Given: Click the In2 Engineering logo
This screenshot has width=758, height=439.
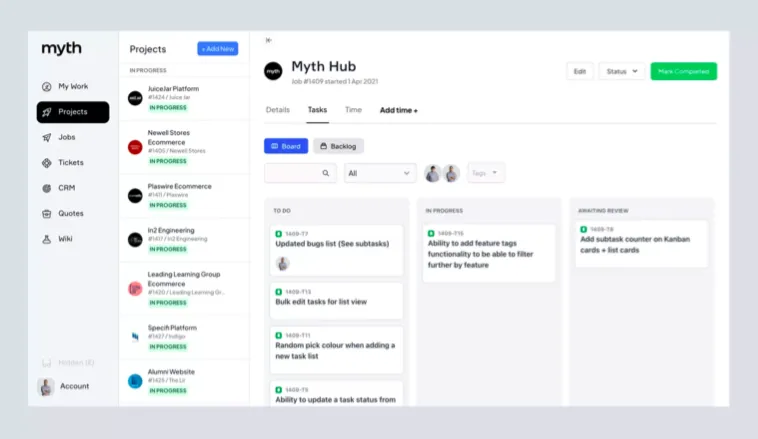Looking at the screenshot, I should [x=135, y=240].
